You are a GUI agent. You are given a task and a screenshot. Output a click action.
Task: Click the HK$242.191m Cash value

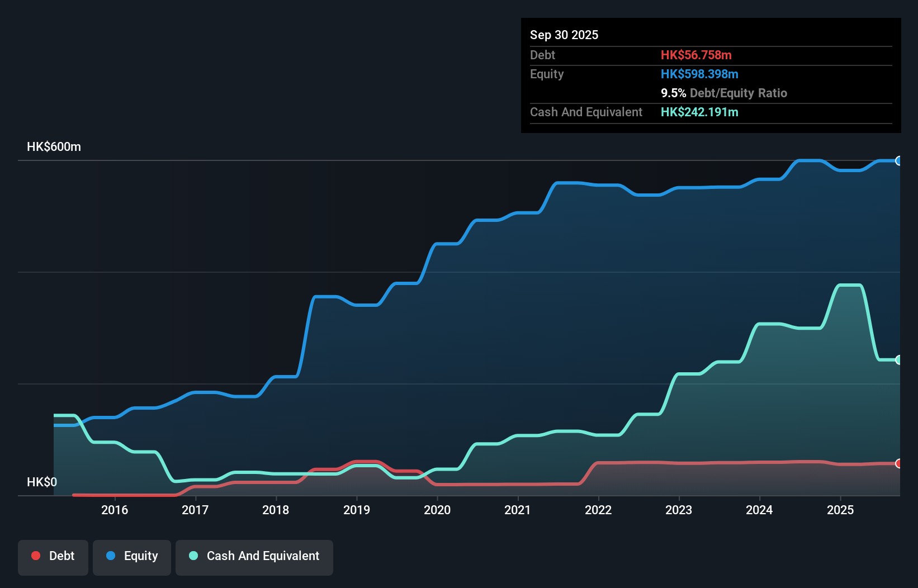699,112
